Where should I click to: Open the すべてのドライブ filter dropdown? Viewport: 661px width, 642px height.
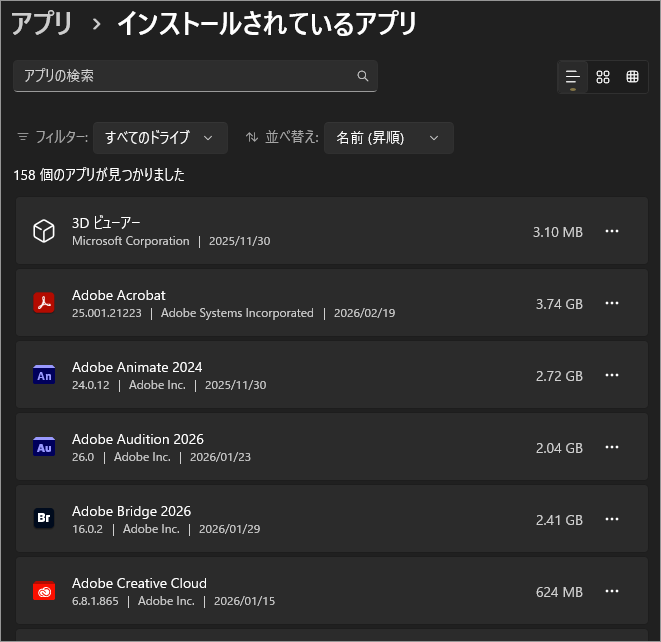point(160,138)
